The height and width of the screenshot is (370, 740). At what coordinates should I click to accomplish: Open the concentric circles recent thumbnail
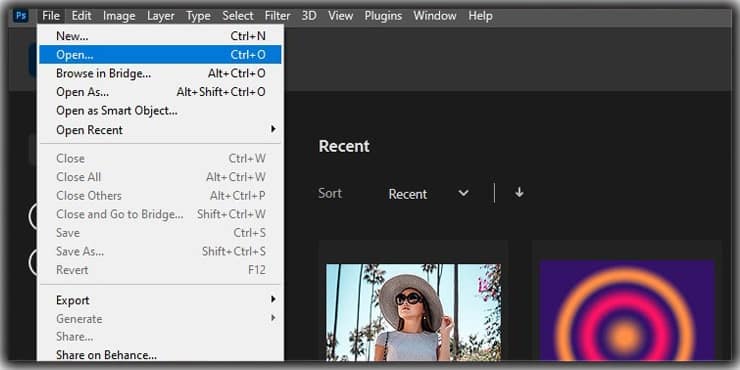pos(627,311)
